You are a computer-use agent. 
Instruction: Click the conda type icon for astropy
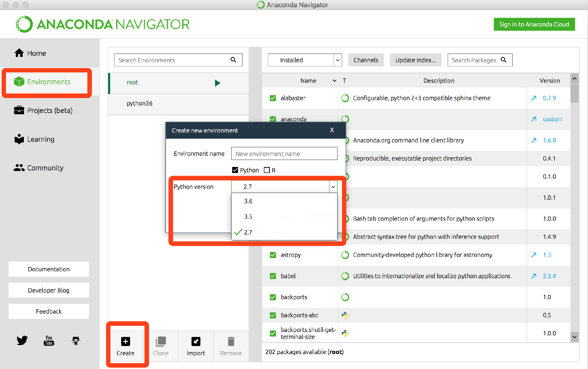tap(345, 255)
